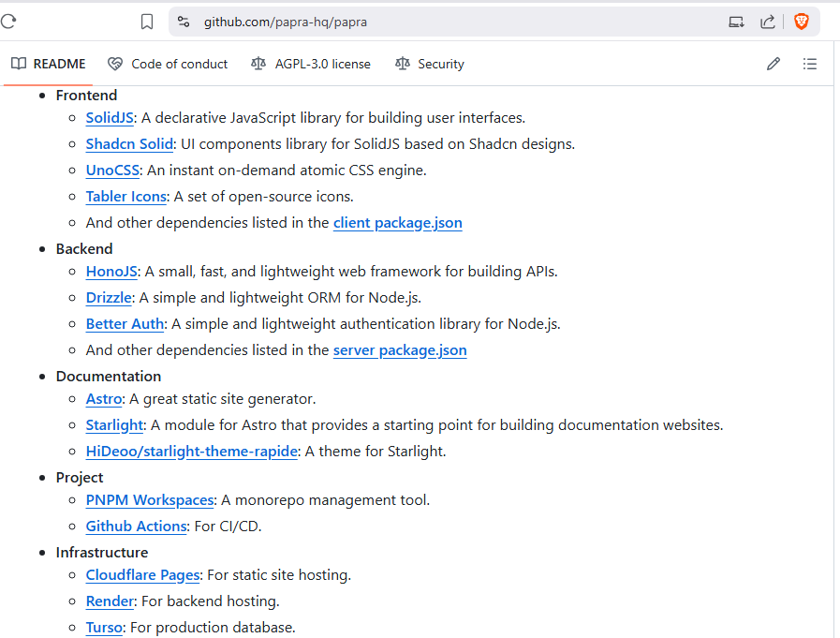The width and height of the screenshot is (840, 638).
Task: Open the Shadcn Solid link
Action: 129,144
